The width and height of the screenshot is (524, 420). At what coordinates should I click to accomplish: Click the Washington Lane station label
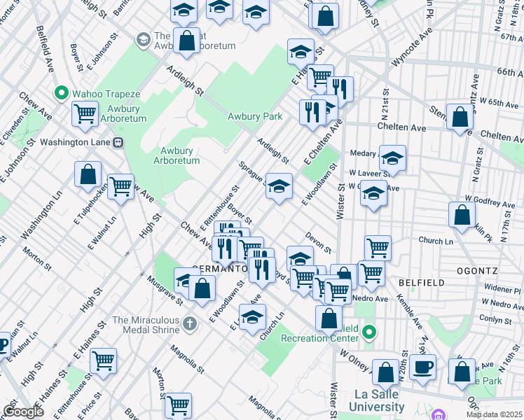pos(75,143)
